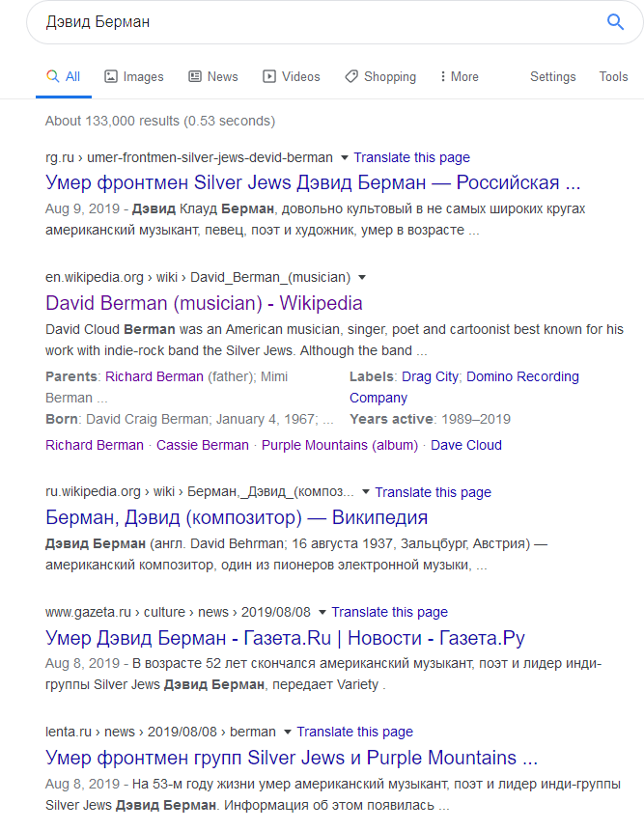Image resolution: width=644 pixels, height=830 pixels.
Task: Select the Shopping tab
Action: 380,76
